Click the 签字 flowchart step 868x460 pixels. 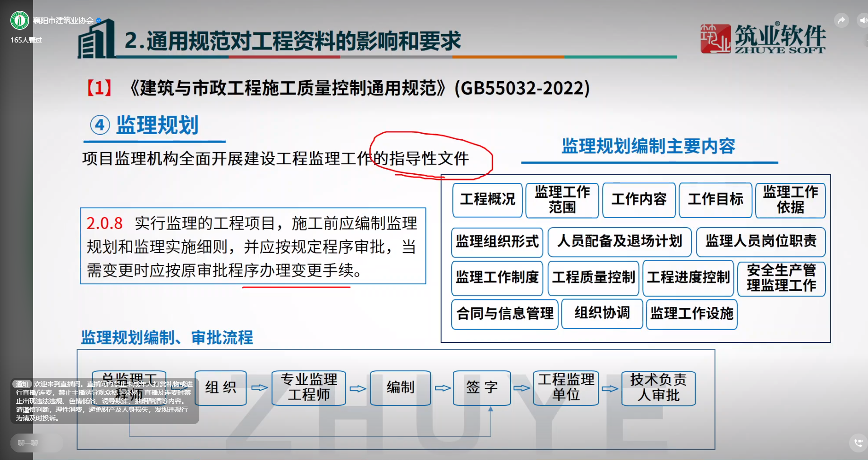click(x=482, y=387)
